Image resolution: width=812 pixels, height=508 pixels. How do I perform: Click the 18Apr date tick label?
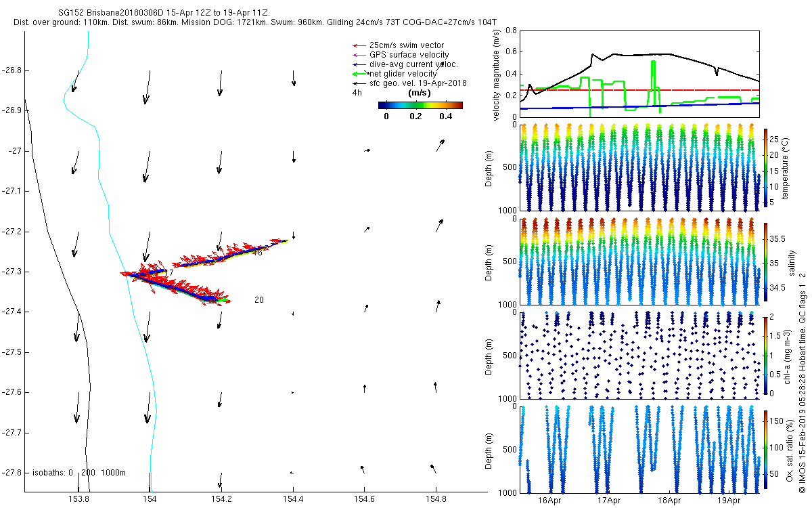pyautogui.click(x=669, y=501)
